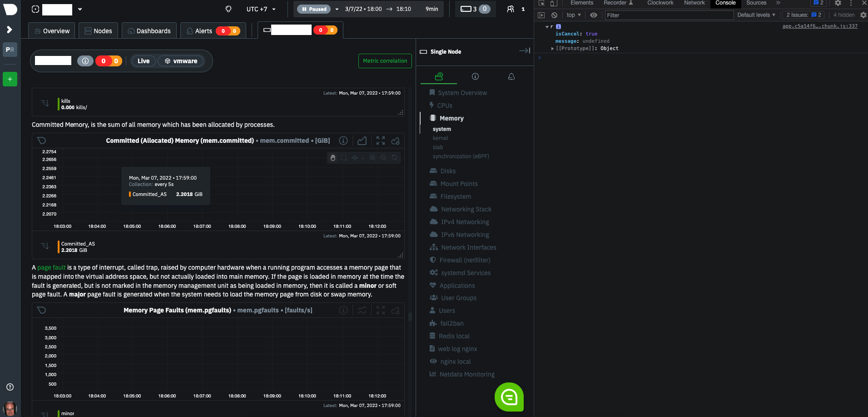Toggle the Live Expressions eye in the console
The image size is (868, 417).
tap(593, 15)
